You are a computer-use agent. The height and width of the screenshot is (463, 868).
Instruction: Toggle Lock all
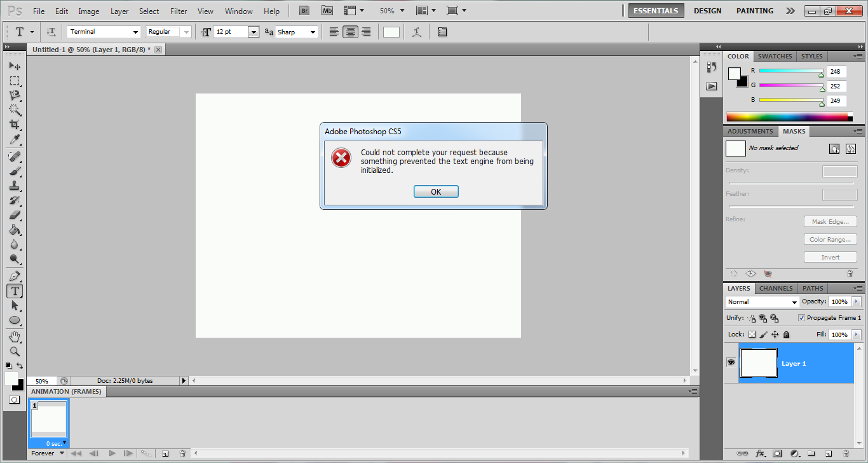pos(786,335)
